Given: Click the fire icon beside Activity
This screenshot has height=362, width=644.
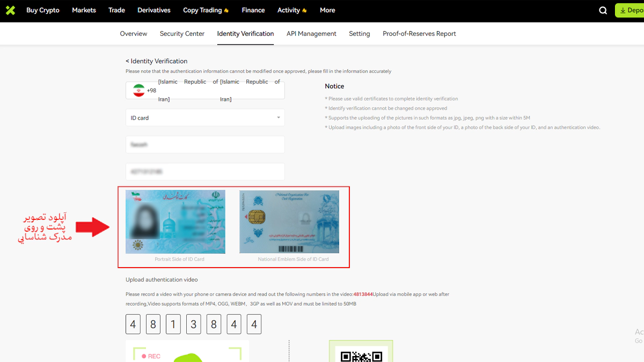Looking at the screenshot, I should coord(305,10).
